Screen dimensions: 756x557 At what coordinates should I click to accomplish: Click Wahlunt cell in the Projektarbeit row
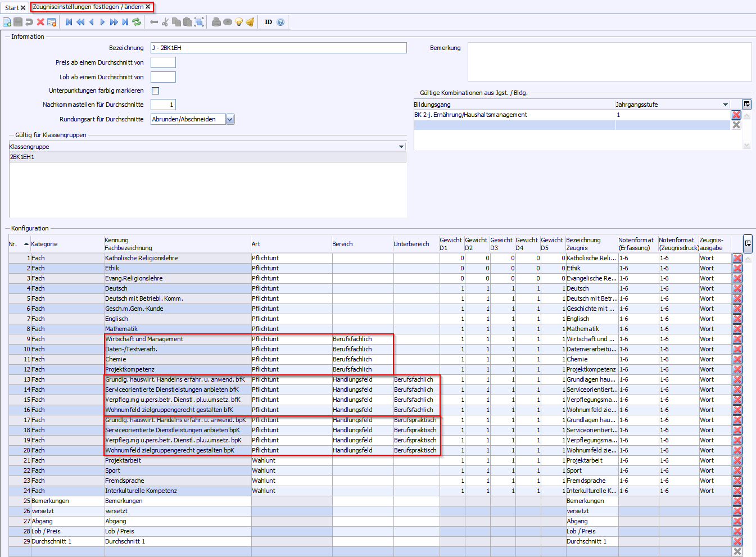[x=291, y=460]
